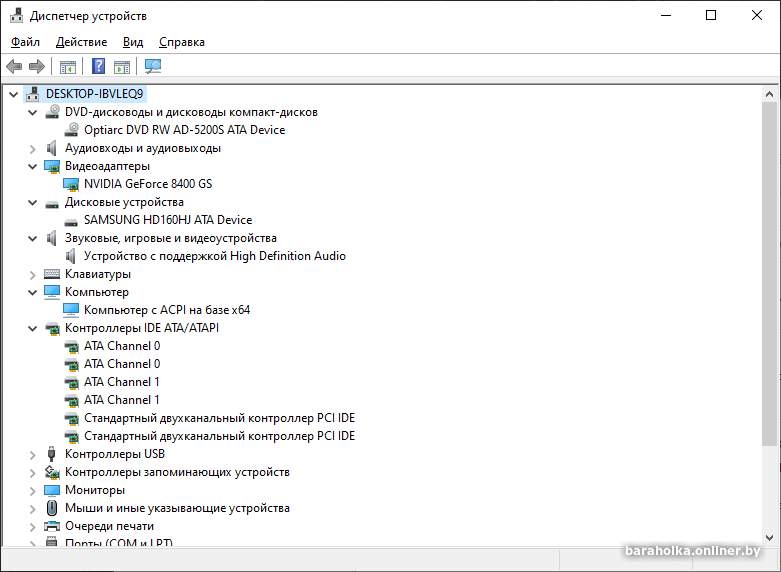Select Устройство с поддержкой High Definition Audio
781x572 pixels.
click(x=215, y=256)
